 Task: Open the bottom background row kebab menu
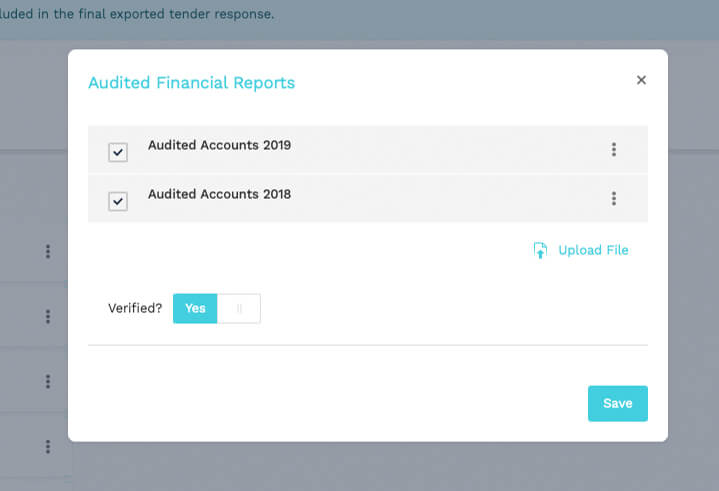48,447
